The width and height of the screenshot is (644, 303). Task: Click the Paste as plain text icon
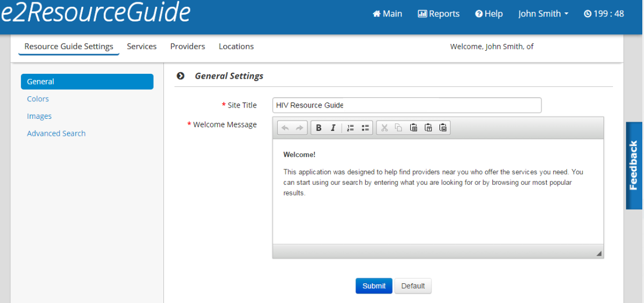pyautogui.click(x=428, y=128)
